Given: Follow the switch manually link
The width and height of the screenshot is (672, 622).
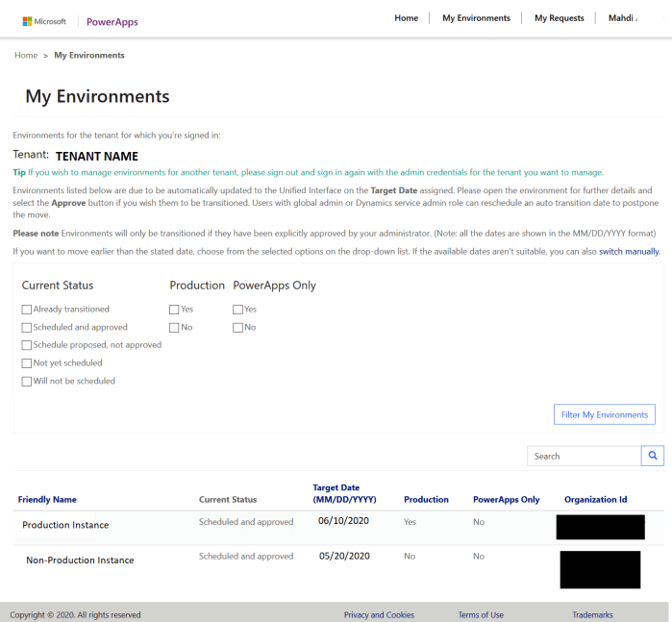Looking at the screenshot, I should [x=629, y=251].
